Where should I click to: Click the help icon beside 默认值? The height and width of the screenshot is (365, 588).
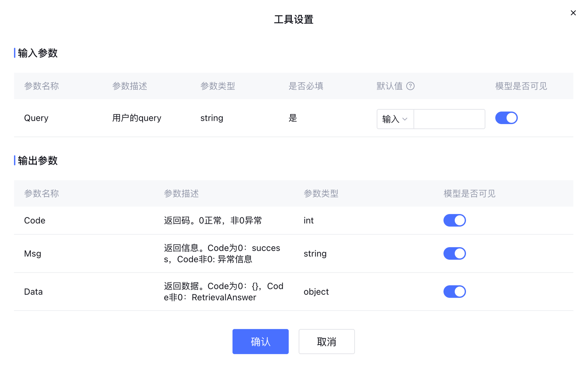click(410, 86)
